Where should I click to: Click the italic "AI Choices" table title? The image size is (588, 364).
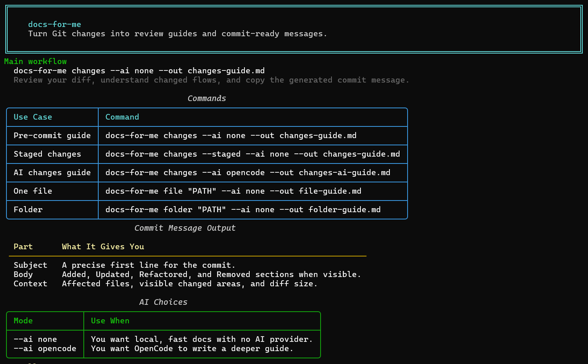coord(163,302)
